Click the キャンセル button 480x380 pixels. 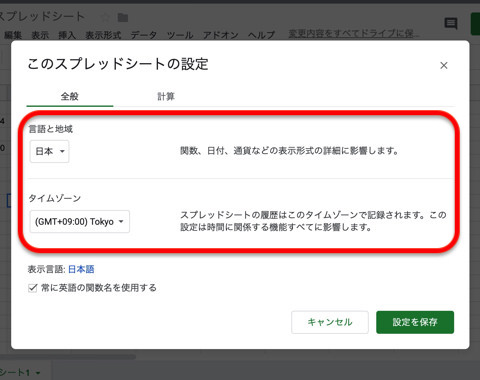point(330,322)
